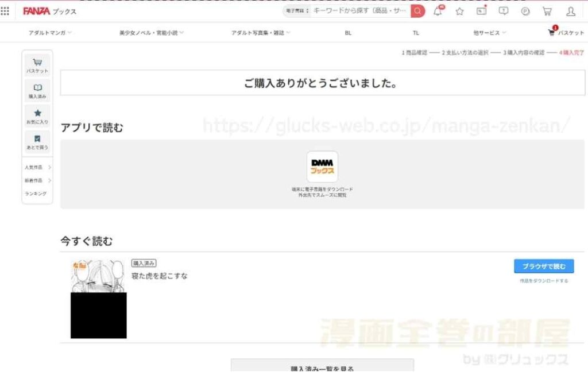
Task: Open the help speech-bubble icon
Action: (x=503, y=11)
